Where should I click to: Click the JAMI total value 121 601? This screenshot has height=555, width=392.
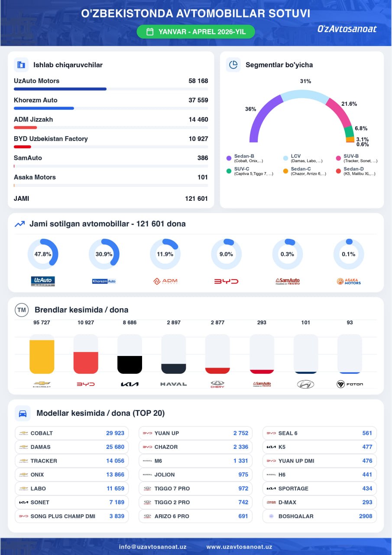[x=196, y=199]
